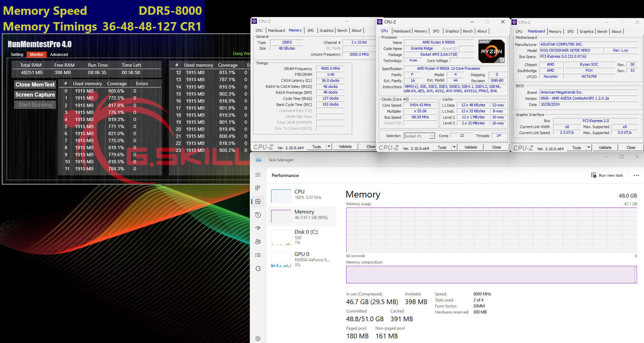
Task: Open CPU tab in Memory CPU-Z window
Action: click(x=259, y=31)
